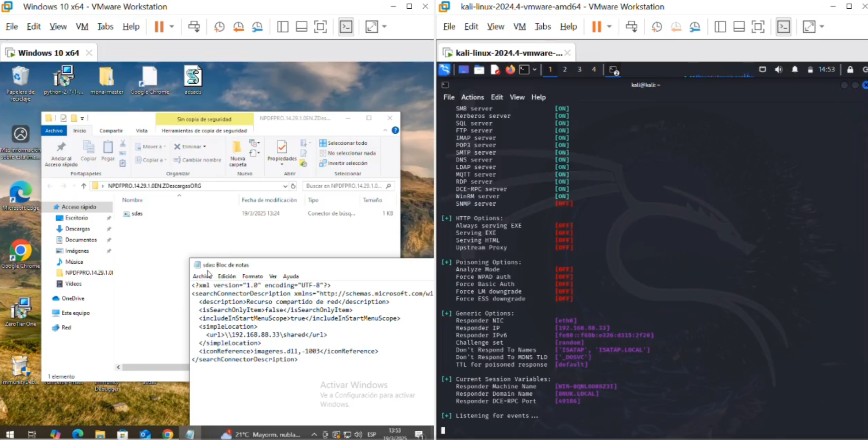Click Cambiar nombre in Explorer ribbon
The width and height of the screenshot is (868, 440).
coord(197,160)
